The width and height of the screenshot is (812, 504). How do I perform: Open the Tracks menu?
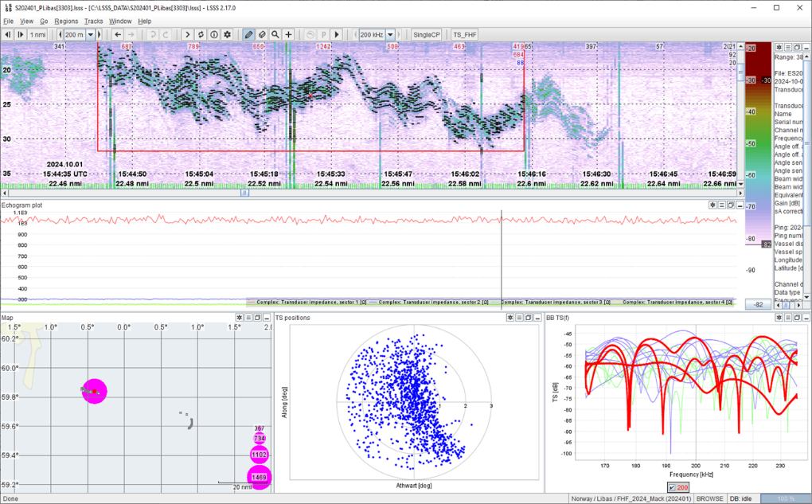[x=92, y=21]
